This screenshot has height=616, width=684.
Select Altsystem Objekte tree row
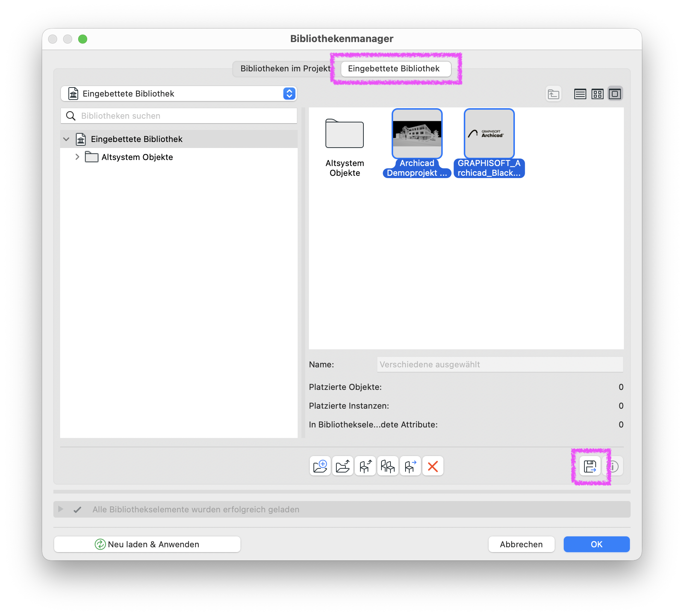tap(179, 157)
